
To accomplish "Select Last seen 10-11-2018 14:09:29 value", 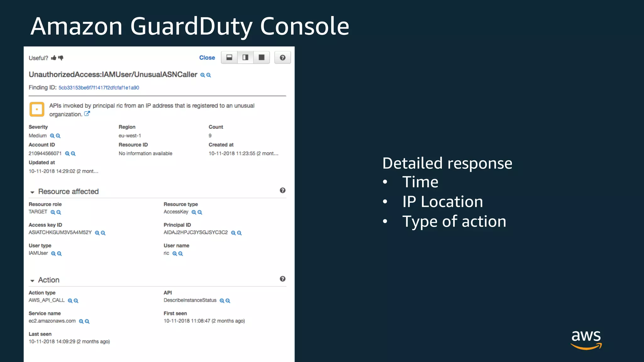I will pyautogui.click(x=69, y=342).
